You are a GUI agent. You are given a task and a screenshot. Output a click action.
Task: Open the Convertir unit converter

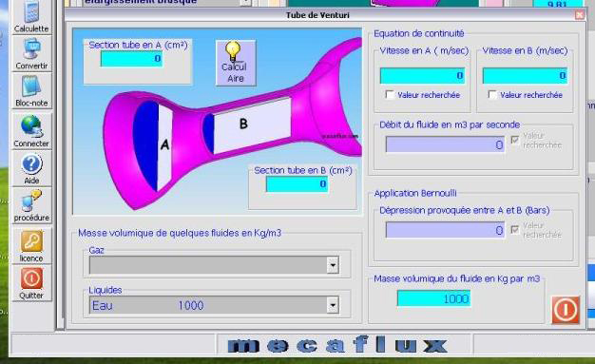(x=31, y=53)
